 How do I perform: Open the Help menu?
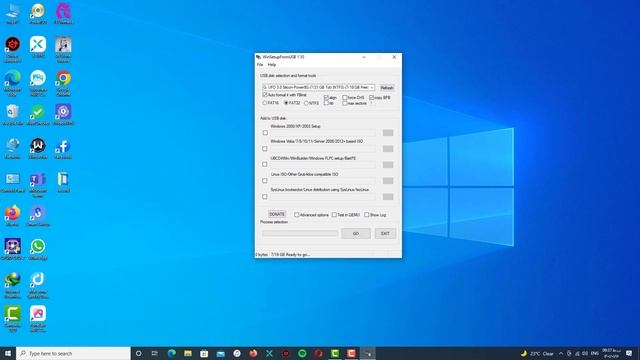[272, 65]
